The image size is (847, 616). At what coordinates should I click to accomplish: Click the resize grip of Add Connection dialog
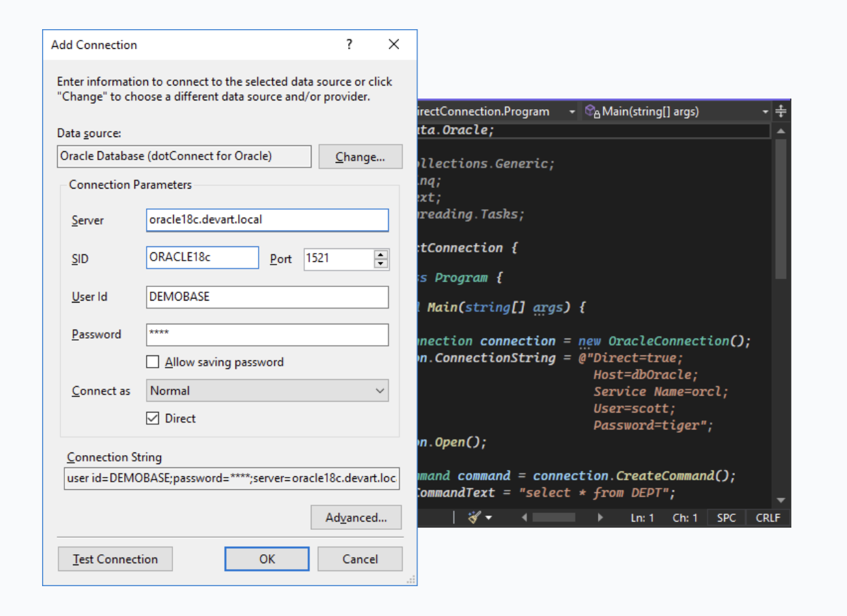pos(411,579)
